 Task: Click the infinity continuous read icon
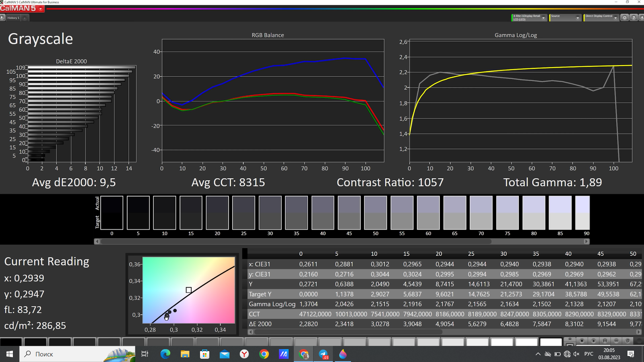click(x=616, y=341)
